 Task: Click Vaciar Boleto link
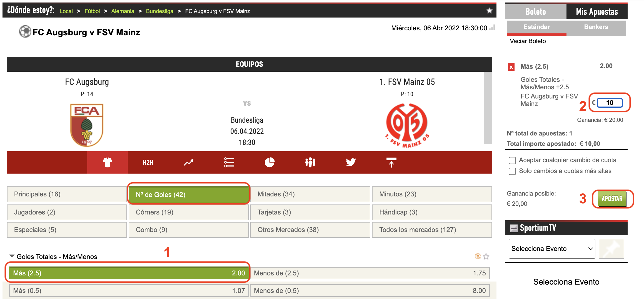(x=528, y=41)
